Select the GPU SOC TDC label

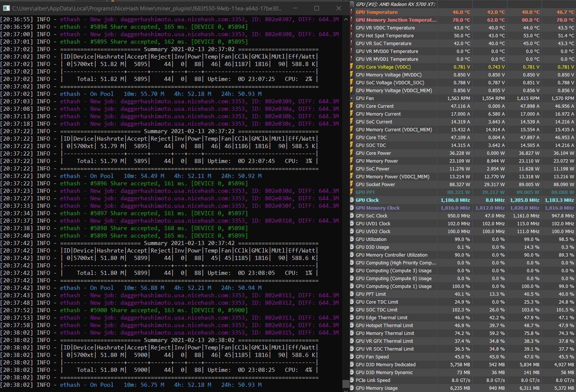point(371,145)
